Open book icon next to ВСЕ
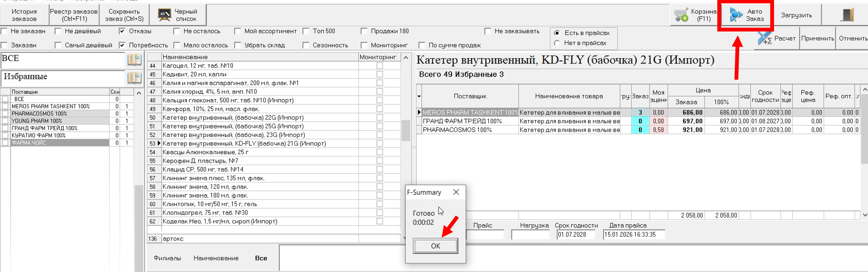The height and width of the screenshot is (272, 868). [134, 60]
